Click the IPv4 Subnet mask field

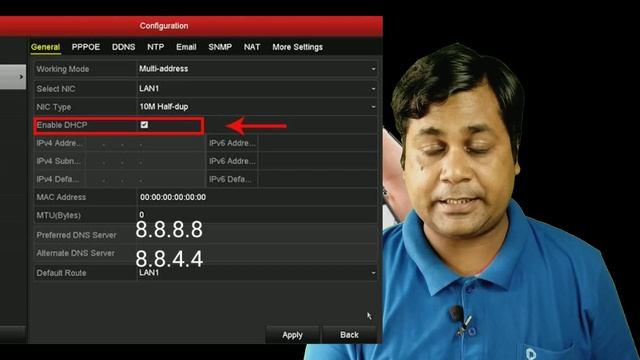(145, 161)
